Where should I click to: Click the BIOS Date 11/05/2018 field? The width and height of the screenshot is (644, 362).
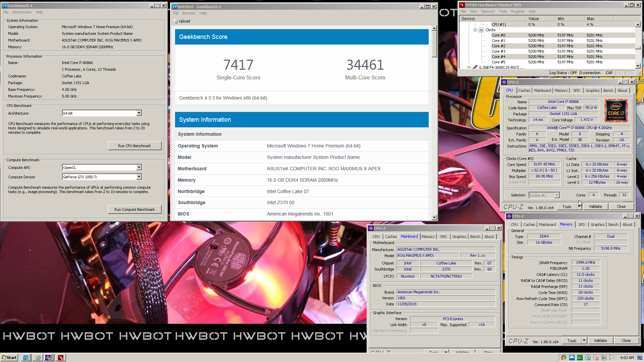point(446,304)
